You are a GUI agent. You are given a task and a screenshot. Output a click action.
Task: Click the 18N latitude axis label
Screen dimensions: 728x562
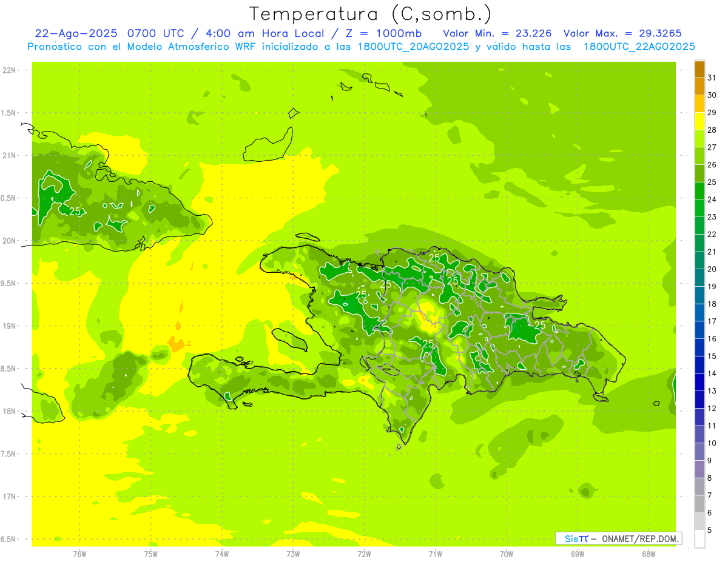tap(10, 412)
